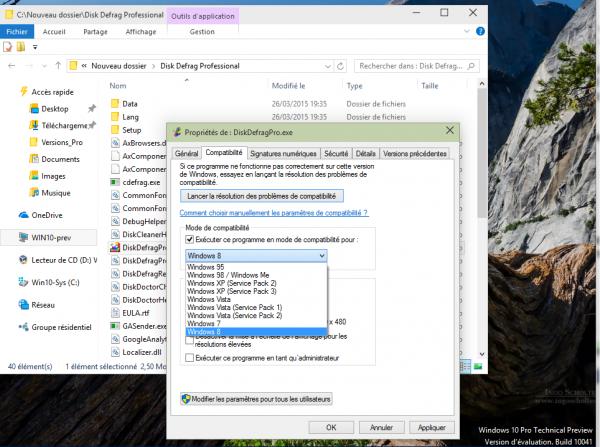This screenshot has height=447, width=600.
Task: Open the Fichier ribbon menu
Action: [17, 31]
